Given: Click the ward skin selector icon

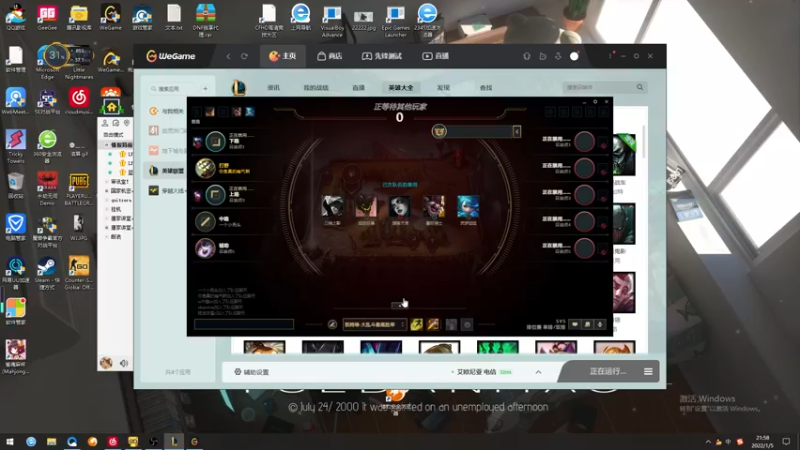Looking at the screenshot, I should (451, 324).
